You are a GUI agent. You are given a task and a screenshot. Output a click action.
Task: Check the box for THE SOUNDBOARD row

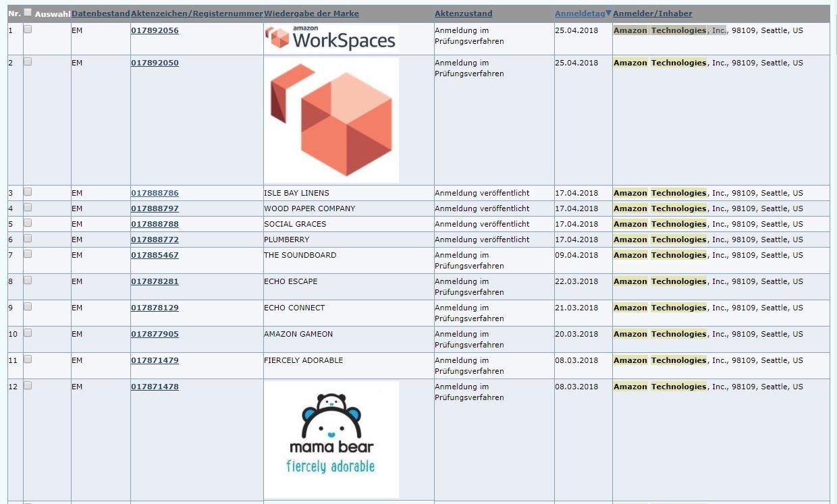coord(28,254)
